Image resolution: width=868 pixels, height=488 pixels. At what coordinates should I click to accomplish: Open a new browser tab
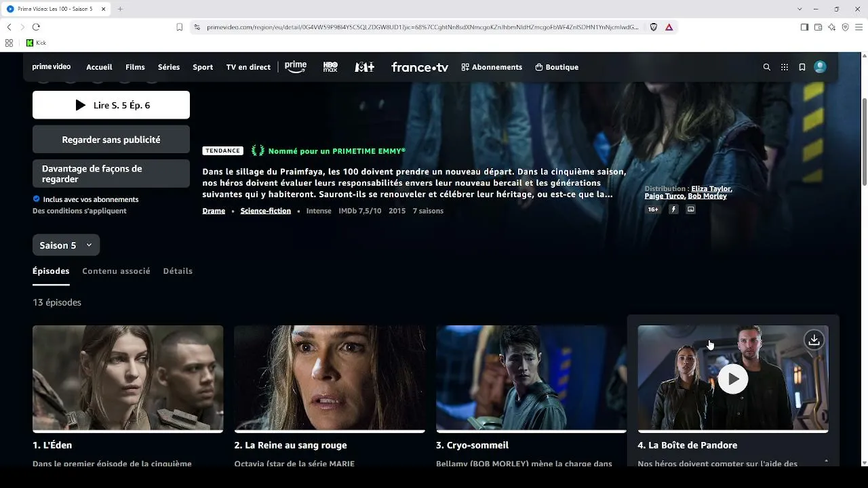(120, 9)
